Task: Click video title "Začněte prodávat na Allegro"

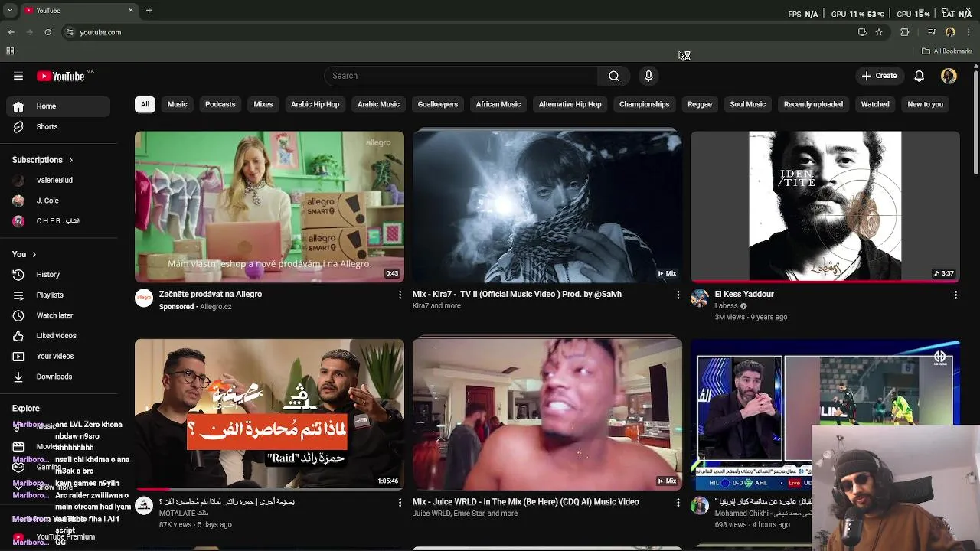Action: pos(211,295)
